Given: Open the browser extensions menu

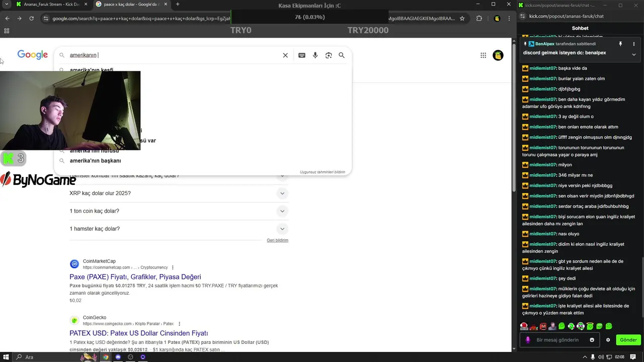Looking at the screenshot, I should pyautogui.click(x=479, y=19).
